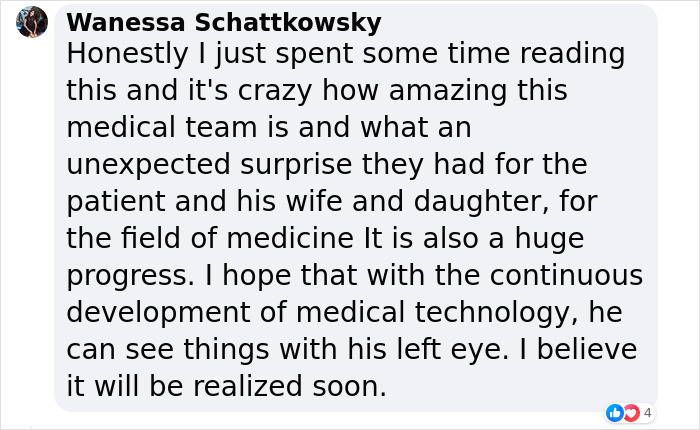Open the reaction count showing 4
The width and height of the screenshot is (700, 430).
pyautogui.click(x=647, y=412)
